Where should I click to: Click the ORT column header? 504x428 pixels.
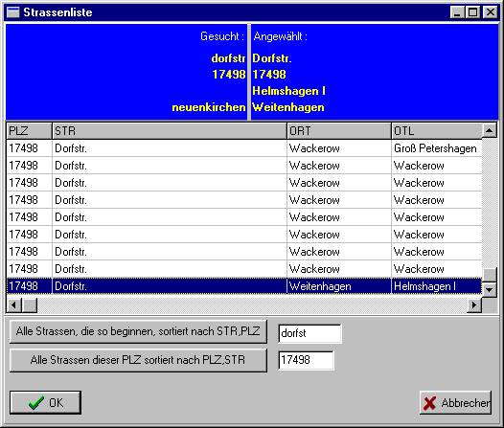coord(339,130)
